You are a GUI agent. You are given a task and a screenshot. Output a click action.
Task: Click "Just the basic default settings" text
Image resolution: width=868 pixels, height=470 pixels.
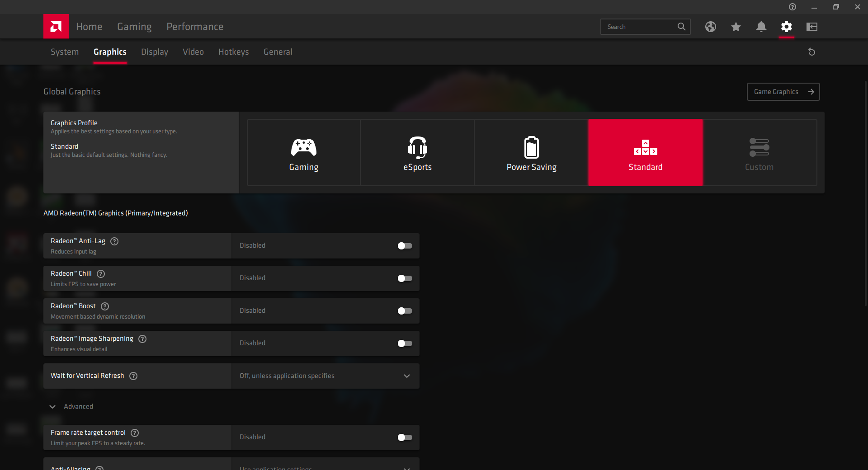pos(109,155)
